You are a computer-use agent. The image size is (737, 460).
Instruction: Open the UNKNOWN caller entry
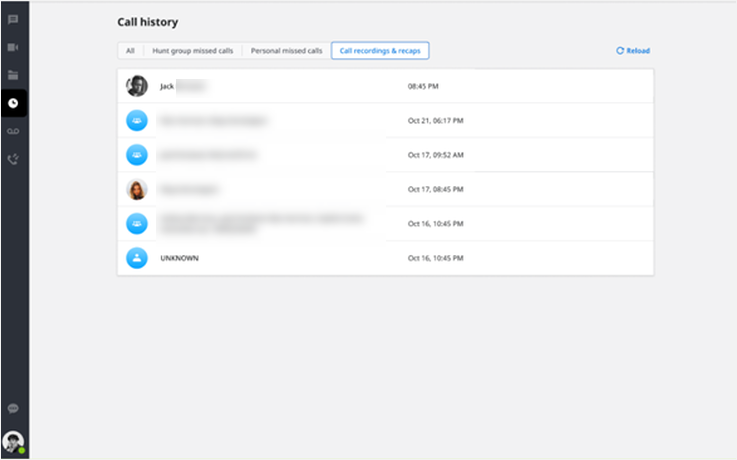(385, 258)
